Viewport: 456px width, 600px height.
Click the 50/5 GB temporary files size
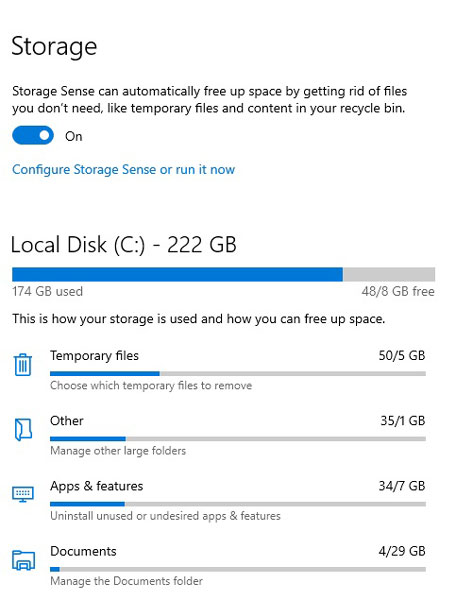click(x=402, y=355)
